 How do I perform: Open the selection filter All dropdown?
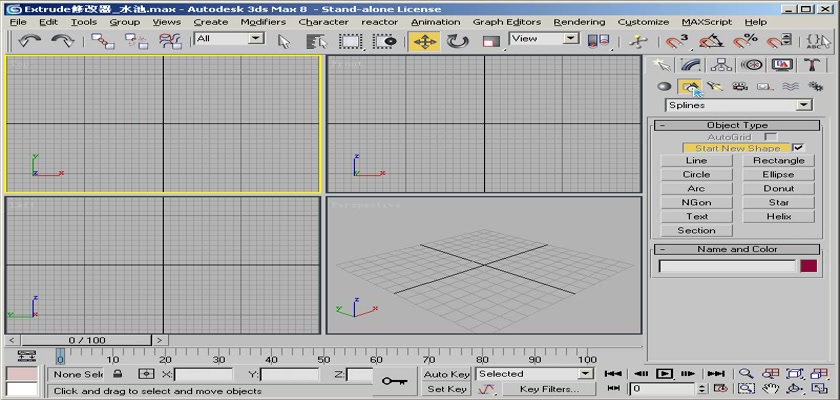click(x=230, y=39)
